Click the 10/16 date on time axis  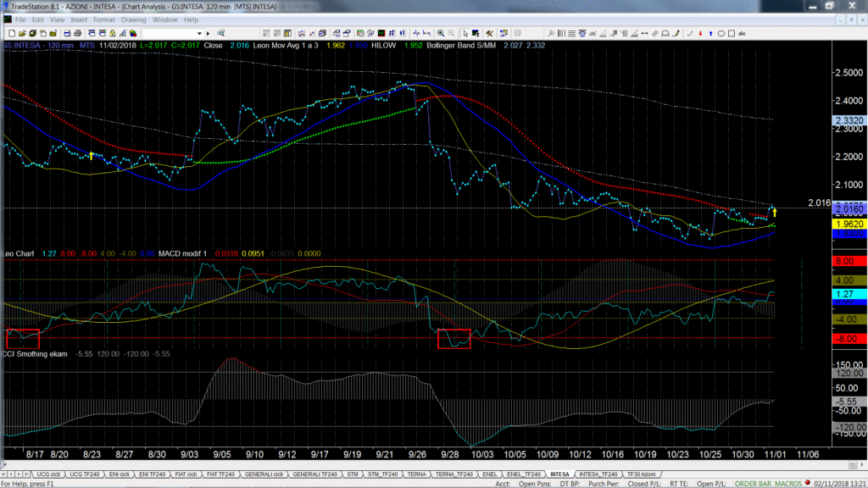tap(612, 454)
